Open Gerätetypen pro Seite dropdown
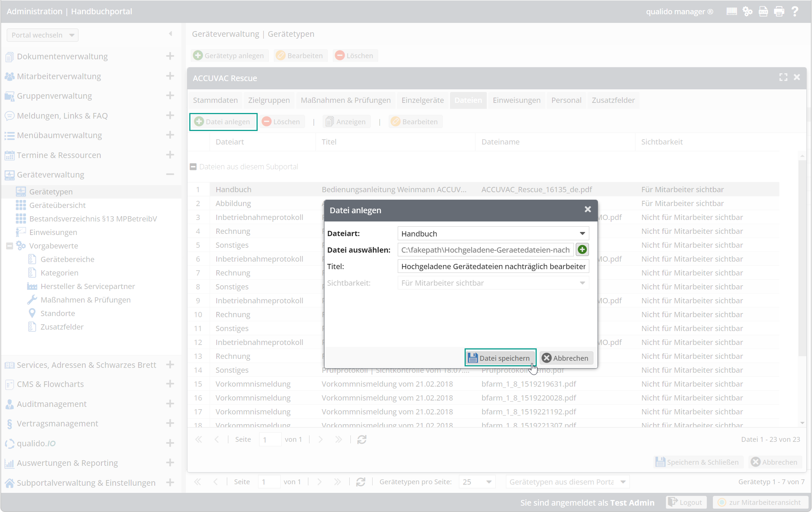Screen dimensions: 812x512 (x=489, y=482)
